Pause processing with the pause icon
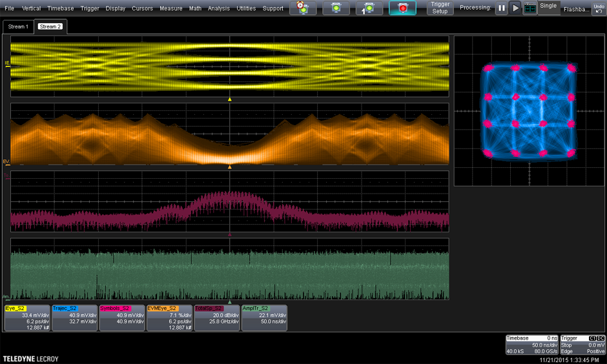Image resolution: width=607 pixels, height=364 pixels. click(501, 8)
